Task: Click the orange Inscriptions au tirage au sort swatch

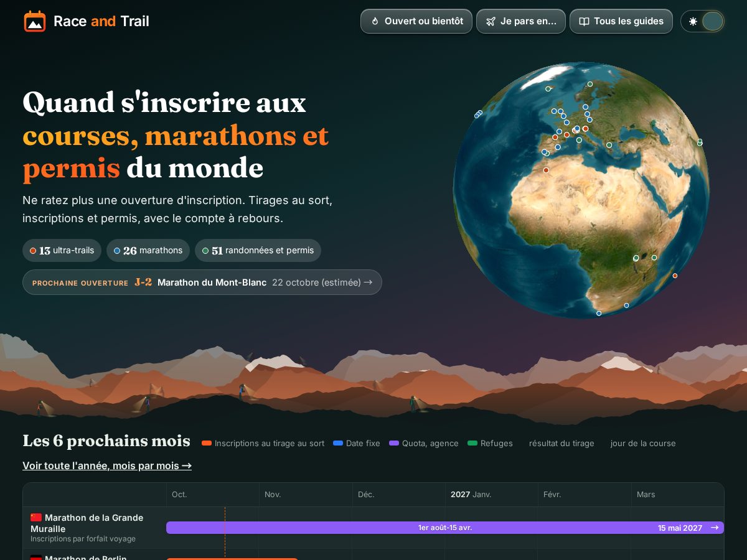Action: [207, 444]
